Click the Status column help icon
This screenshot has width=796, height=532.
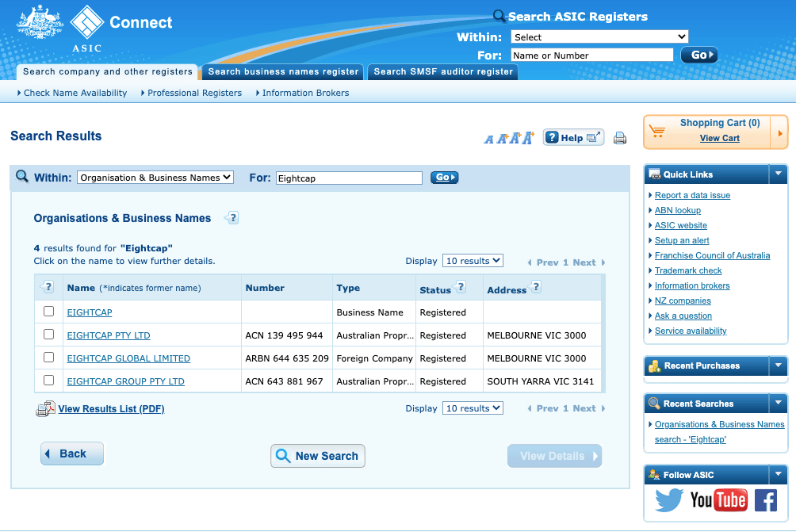click(x=461, y=287)
